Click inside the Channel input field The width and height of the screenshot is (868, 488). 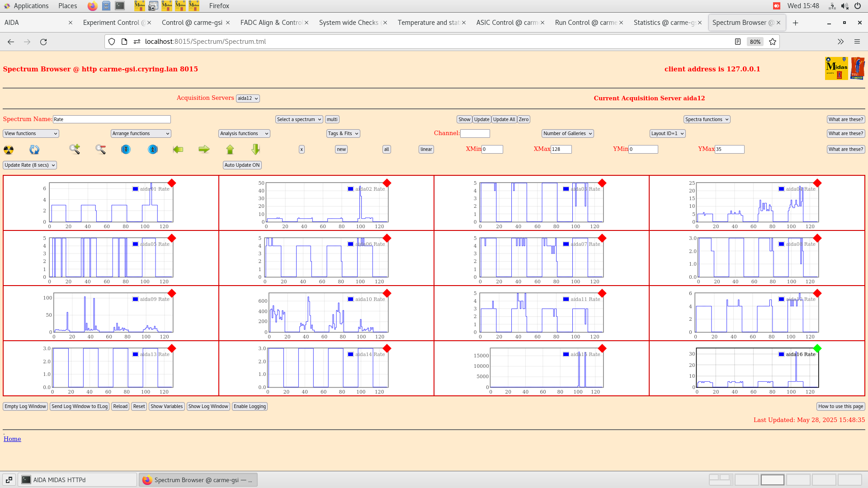coord(475,133)
